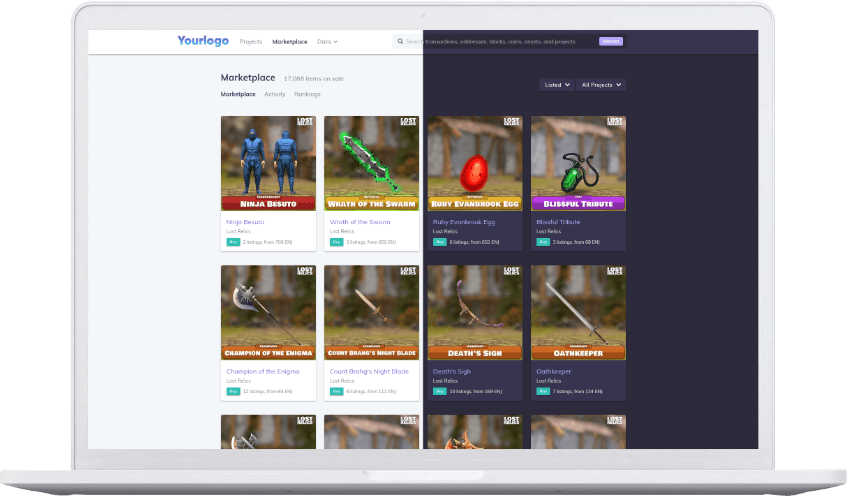Click the Wrath of the Swarm title link
The width and height of the screenshot is (848, 497).
click(360, 222)
